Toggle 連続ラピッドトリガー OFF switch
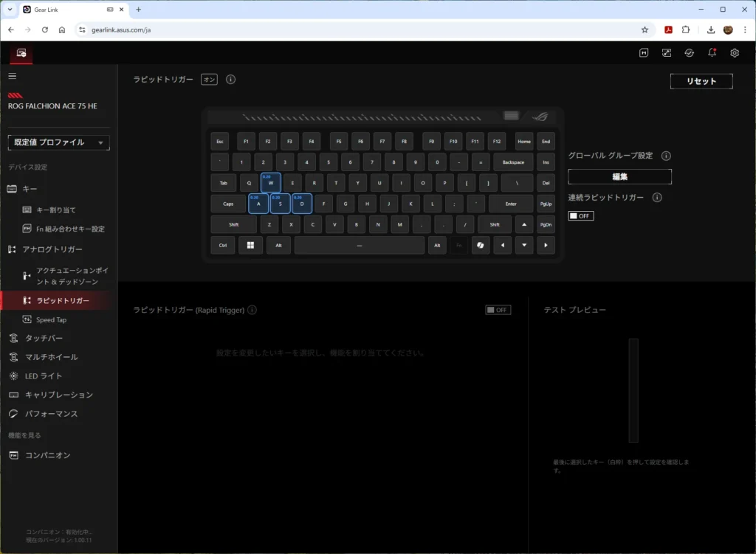Screen dimensions: 756x554 580,216
